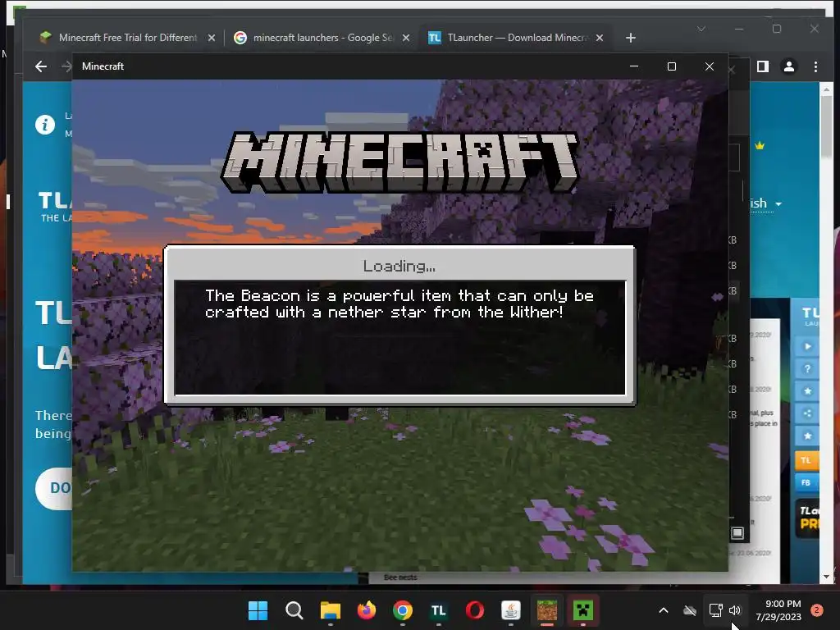Open Chrome three-dot menu

(x=815, y=66)
